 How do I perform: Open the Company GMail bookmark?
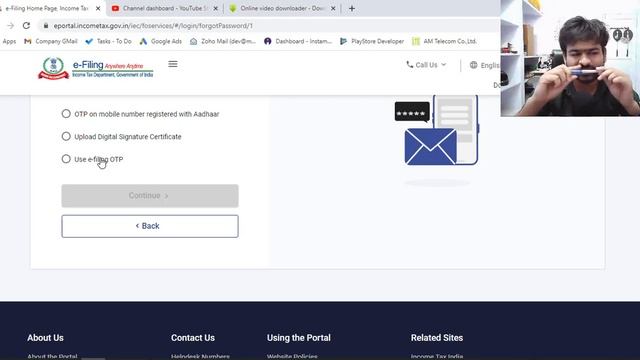[51, 41]
